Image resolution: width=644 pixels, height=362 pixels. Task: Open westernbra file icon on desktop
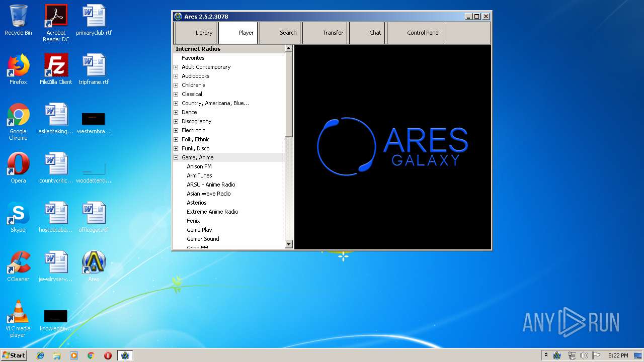point(94,123)
